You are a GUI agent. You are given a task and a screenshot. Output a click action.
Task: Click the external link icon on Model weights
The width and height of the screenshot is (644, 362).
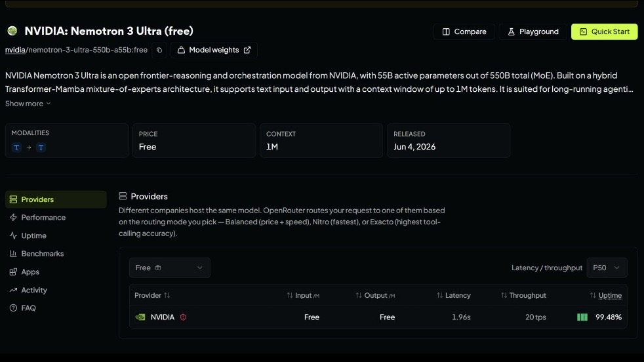[x=247, y=50]
